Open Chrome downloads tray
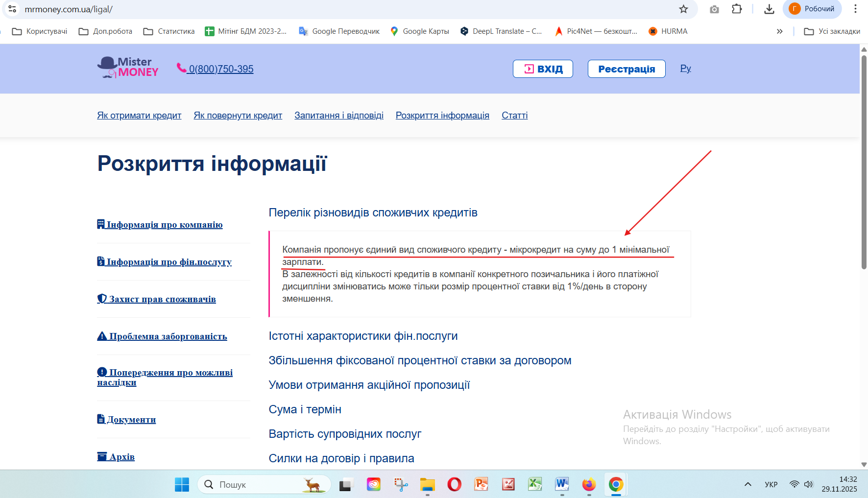 click(769, 9)
